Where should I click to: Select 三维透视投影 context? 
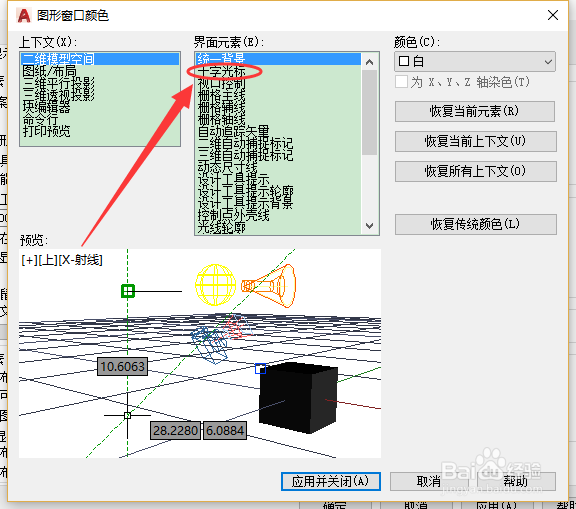pyautogui.click(x=58, y=95)
